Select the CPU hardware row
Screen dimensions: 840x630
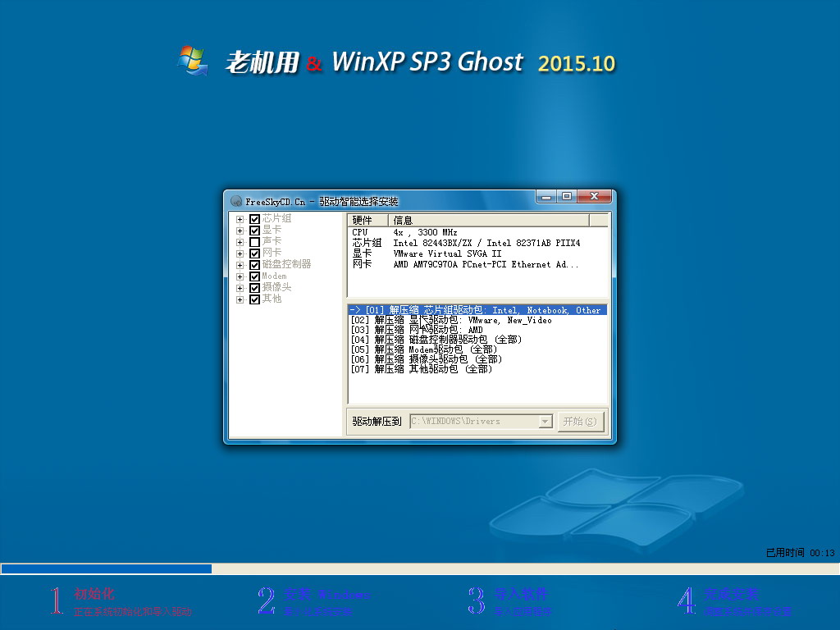[478, 232]
